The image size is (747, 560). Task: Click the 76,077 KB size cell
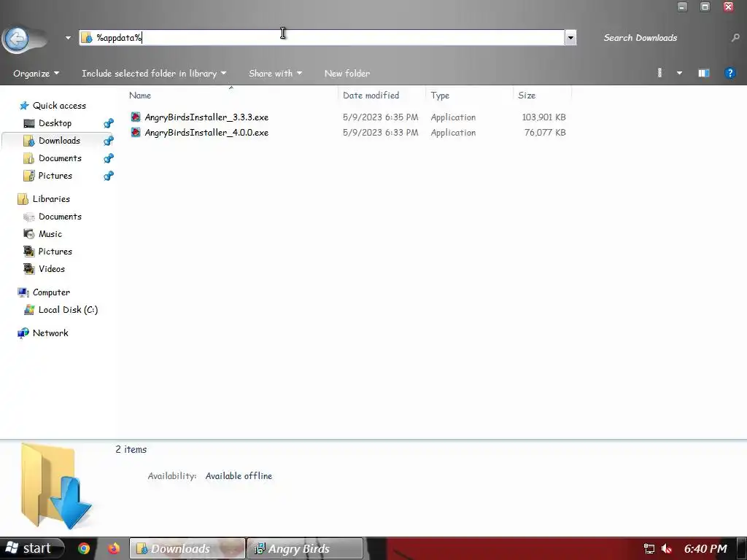[x=545, y=133]
